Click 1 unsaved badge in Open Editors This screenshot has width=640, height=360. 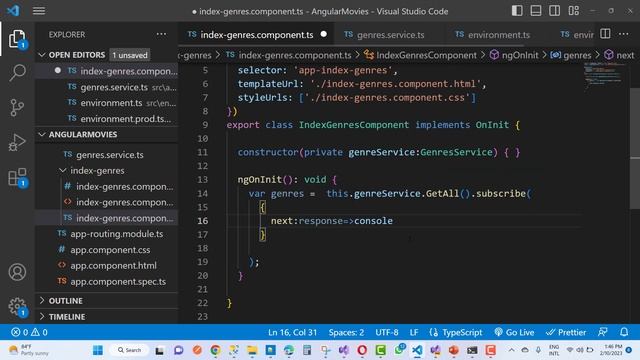click(130, 55)
